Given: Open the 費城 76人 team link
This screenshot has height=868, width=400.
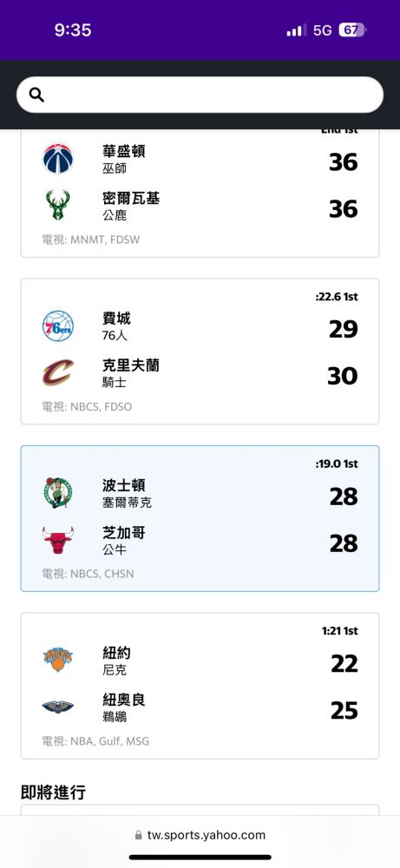Looking at the screenshot, I should [116, 326].
